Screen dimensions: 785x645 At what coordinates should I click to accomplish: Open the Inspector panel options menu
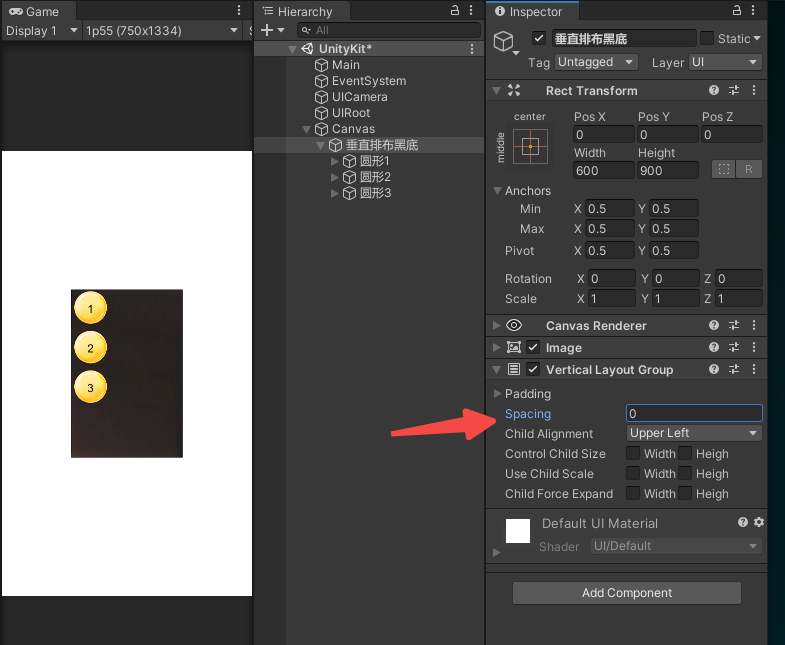click(x=753, y=10)
